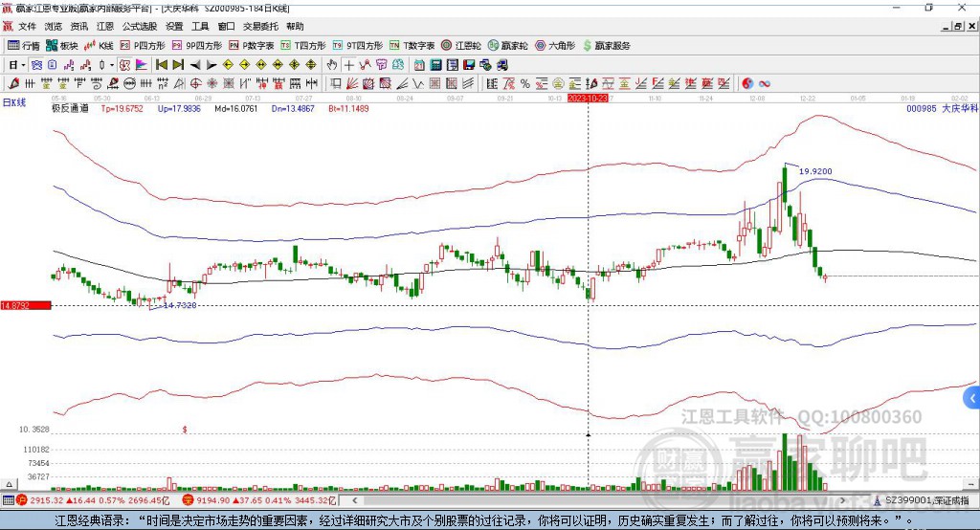Click the black right arrow icon
This screenshot has height=530, width=980.
coord(212,65)
